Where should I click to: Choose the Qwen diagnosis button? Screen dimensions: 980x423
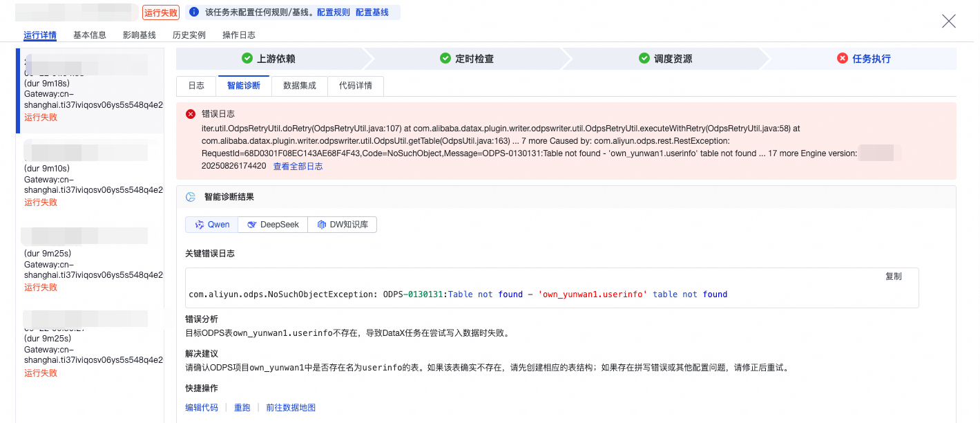pos(212,225)
